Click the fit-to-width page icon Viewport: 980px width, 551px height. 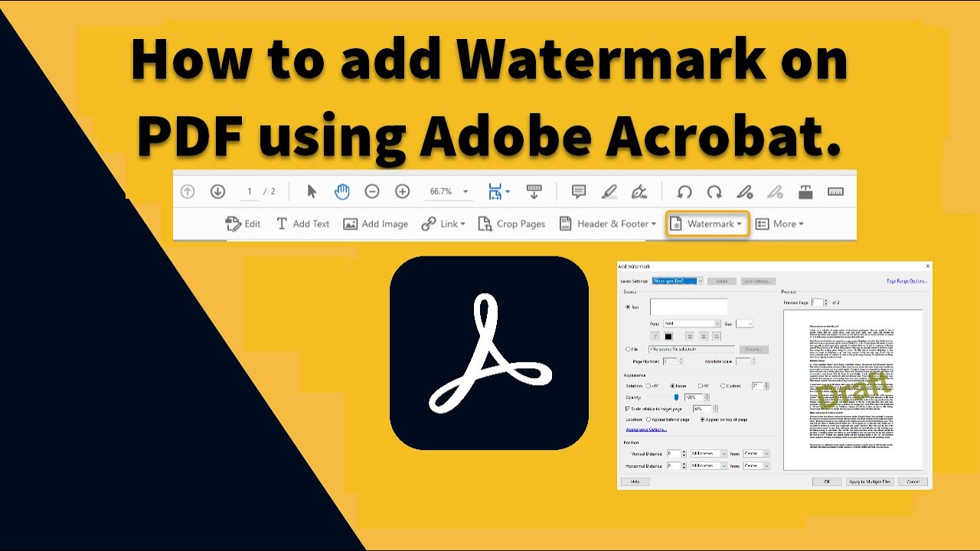coord(496,191)
